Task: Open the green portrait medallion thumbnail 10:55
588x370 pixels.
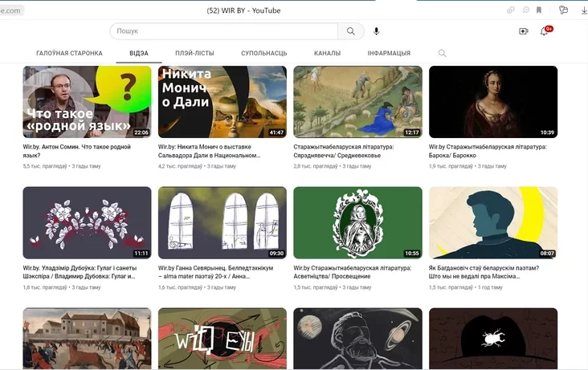Action: [x=357, y=222]
